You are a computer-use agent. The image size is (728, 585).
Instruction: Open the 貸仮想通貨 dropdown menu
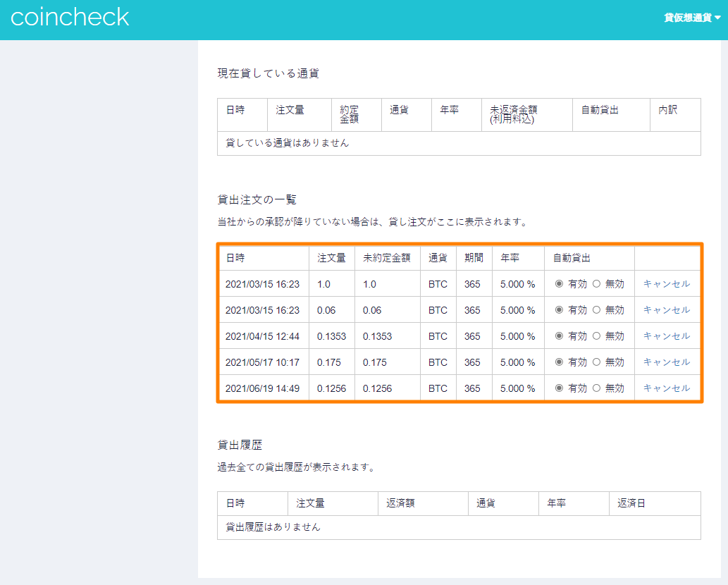692,18
